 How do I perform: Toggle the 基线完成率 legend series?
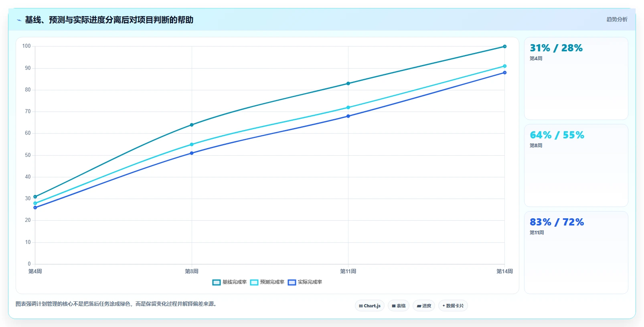229,282
